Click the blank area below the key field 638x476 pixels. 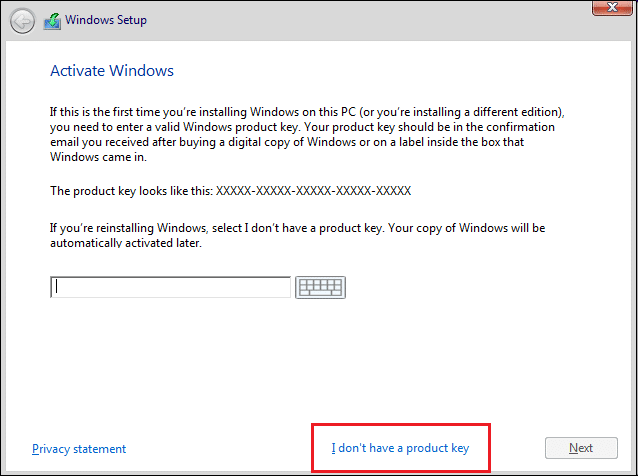click(x=320, y=370)
